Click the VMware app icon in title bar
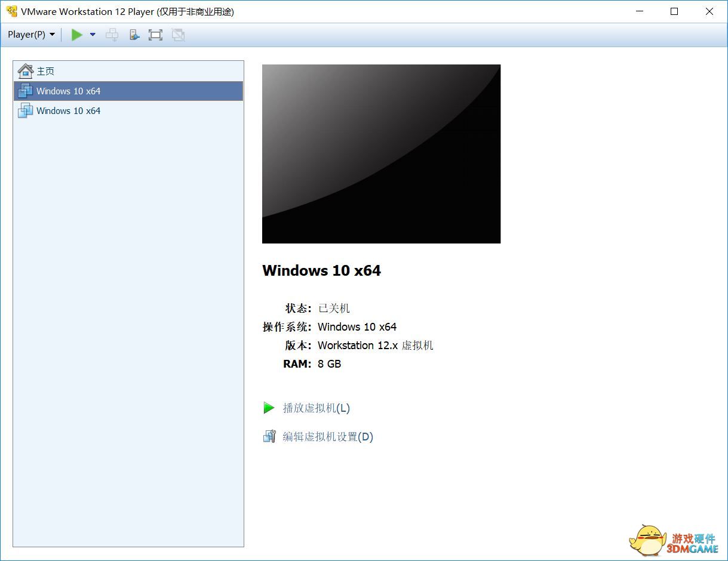The height and width of the screenshot is (561, 728). [11, 11]
